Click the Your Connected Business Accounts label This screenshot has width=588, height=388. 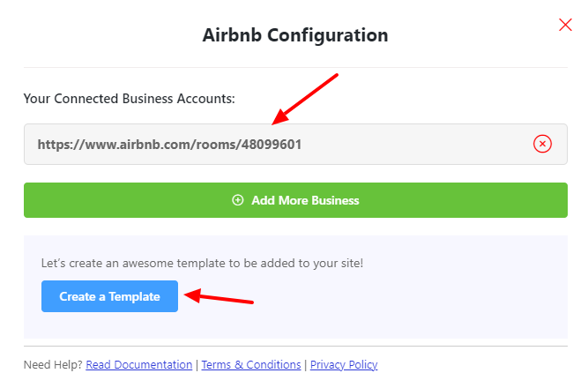pos(129,99)
